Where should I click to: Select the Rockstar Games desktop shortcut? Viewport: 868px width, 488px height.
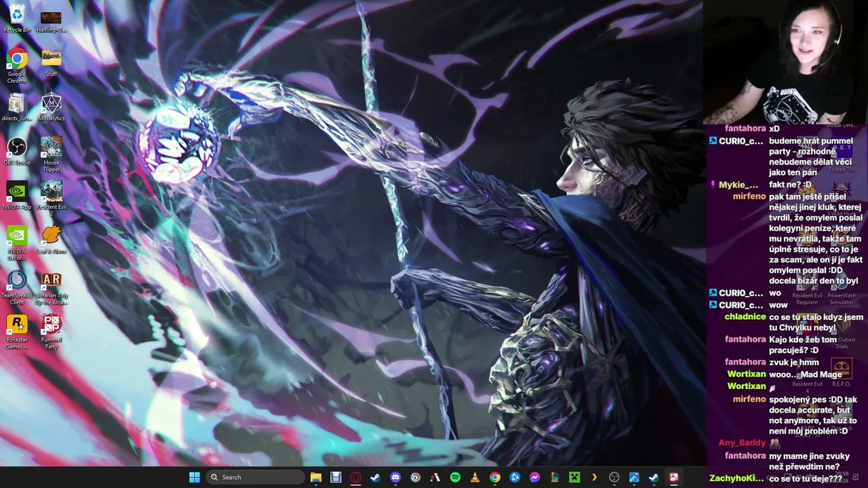(17, 331)
